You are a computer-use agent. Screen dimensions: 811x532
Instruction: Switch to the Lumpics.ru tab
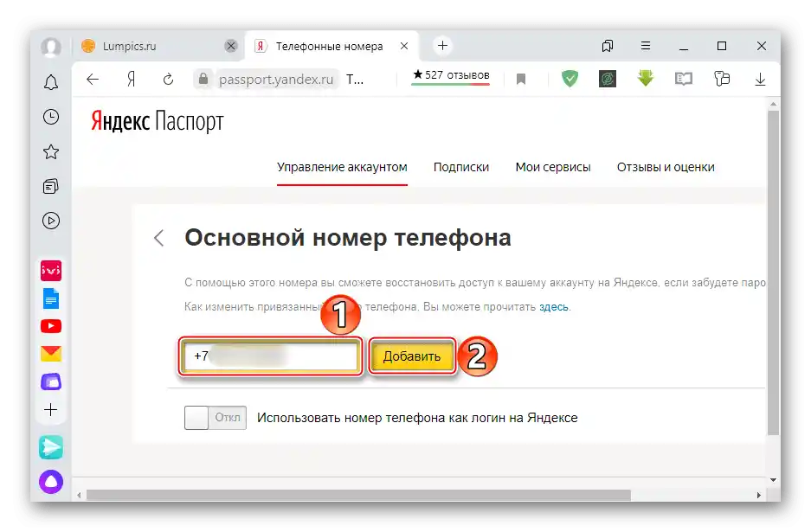coord(158,46)
